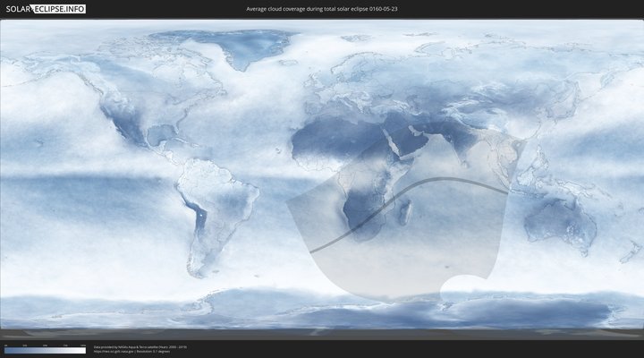Click the SOLAR ECLIPSE.INFO logo
This screenshot has width=644, height=358.
[46, 8]
